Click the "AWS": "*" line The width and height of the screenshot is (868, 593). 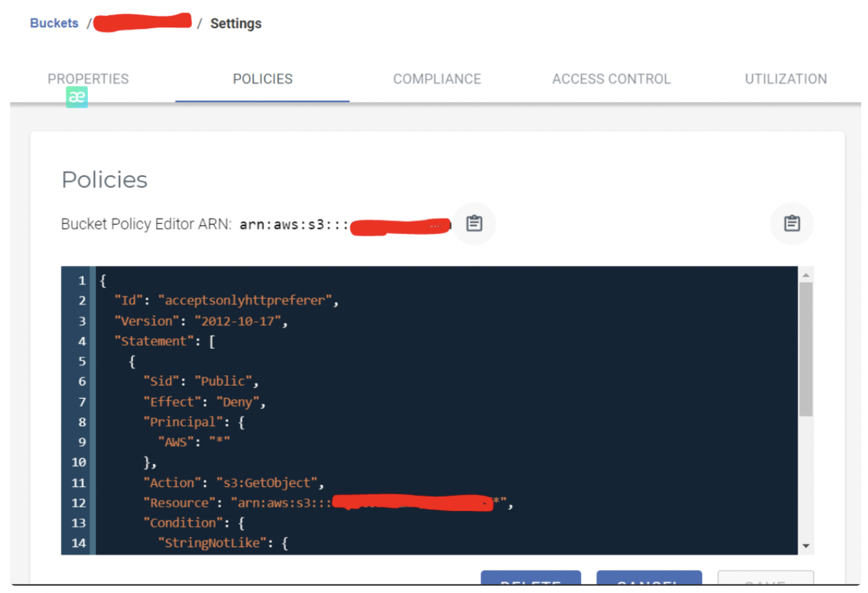pyautogui.click(x=194, y=442)
